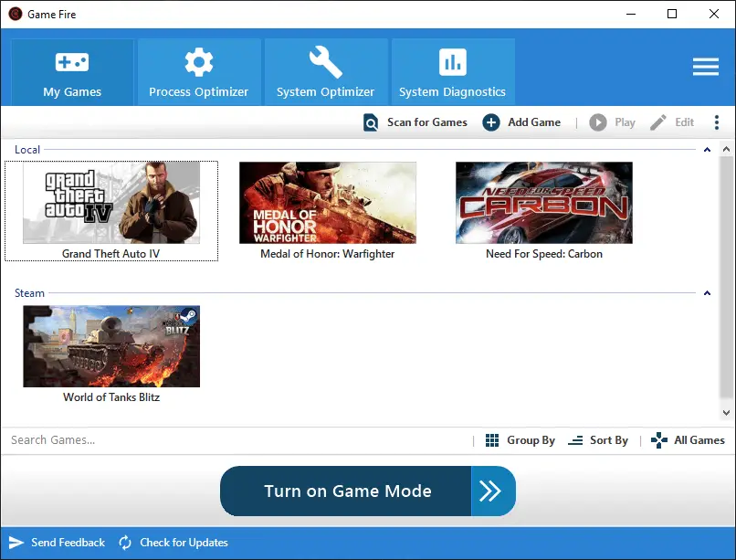Open the All Games filter dropdown
Image resolution: width=736 pixels, height=560 pixels.
click(x=699, y=440)
